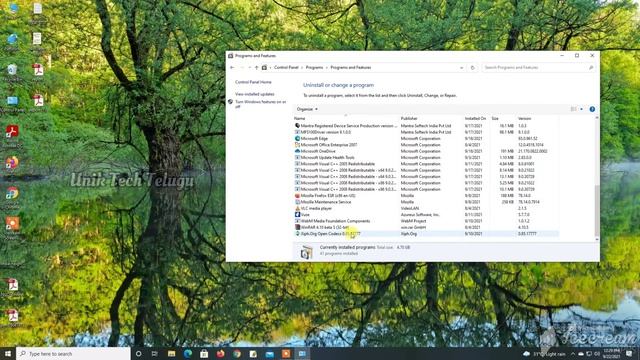
Task: Click the WinRAR program icon in list
Action: point(297,227)
